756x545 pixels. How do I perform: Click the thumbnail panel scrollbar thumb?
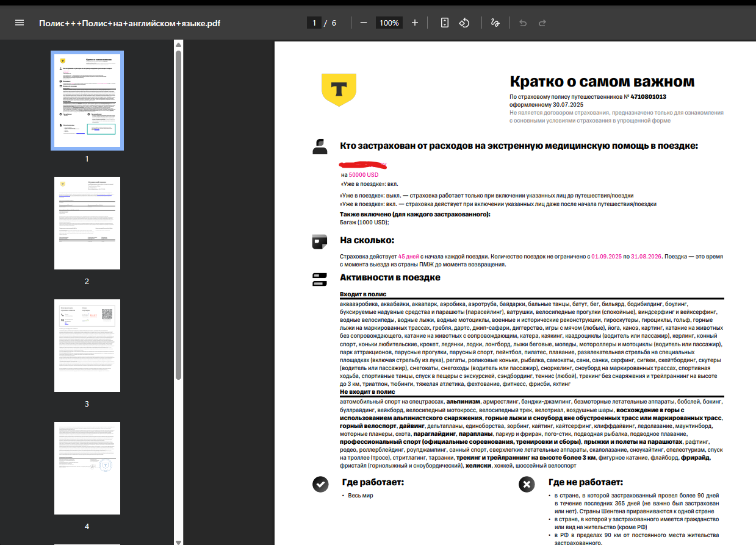tap(178, 213)
